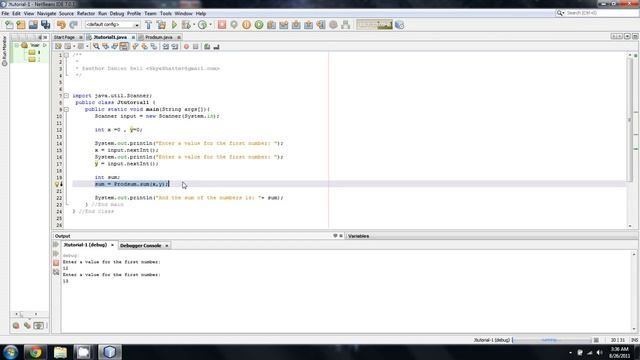The image size is (640, 360).
Task: Click Previous Bookmark icon in editor toolbar
Action: [x=136, y=47]
